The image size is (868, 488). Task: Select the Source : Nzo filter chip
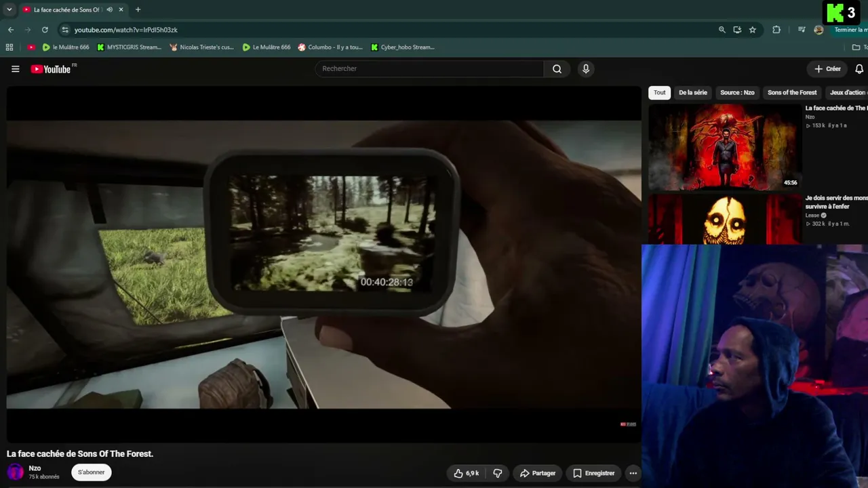(737, 93)
